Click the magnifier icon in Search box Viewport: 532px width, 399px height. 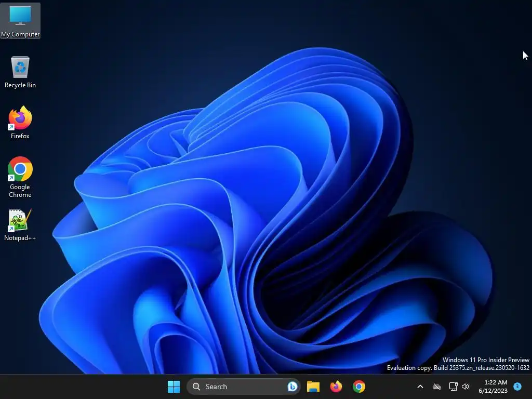click(196, 387)
